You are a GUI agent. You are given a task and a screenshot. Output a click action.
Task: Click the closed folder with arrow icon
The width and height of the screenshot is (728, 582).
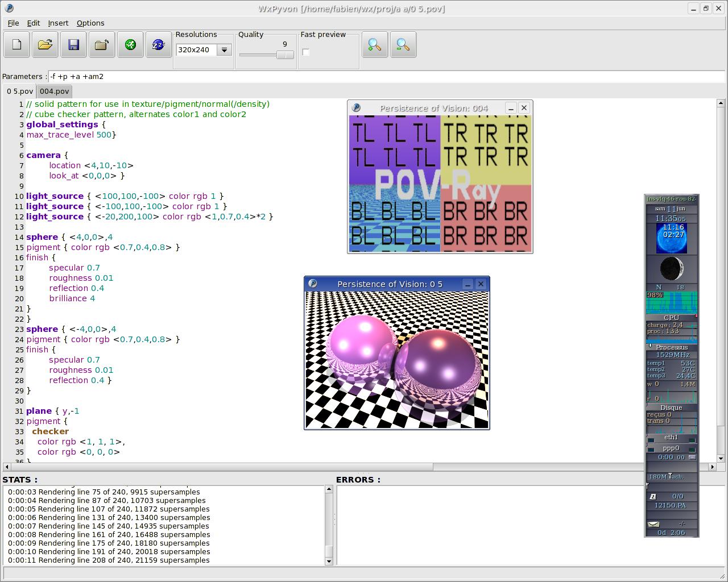[102, 45]
